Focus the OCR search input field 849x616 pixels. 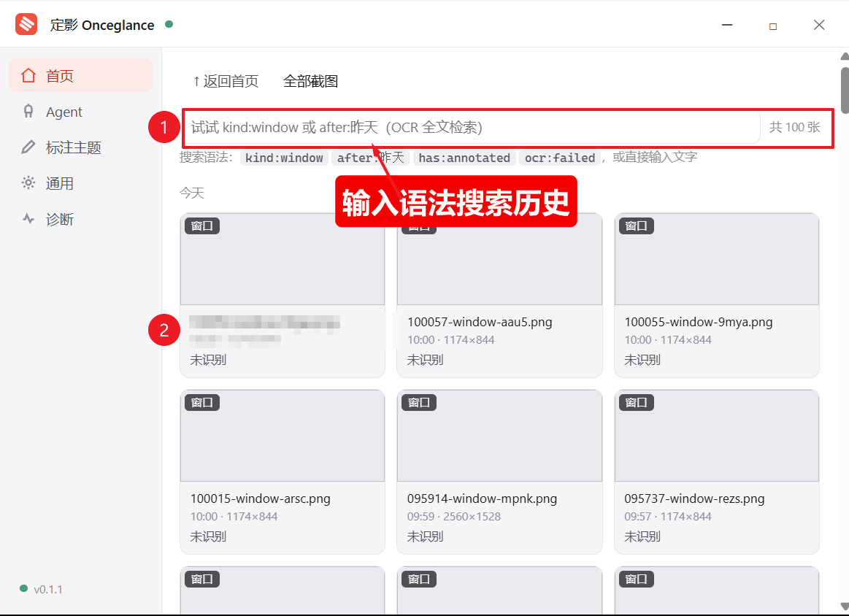pyautogui.click(x=472, y=127)
